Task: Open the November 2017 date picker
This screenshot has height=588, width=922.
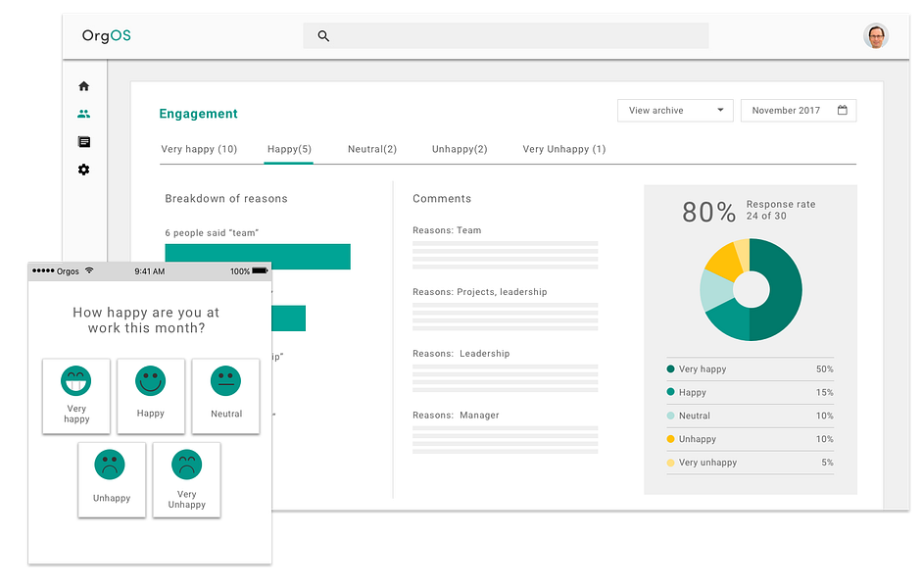Action: 799,111
